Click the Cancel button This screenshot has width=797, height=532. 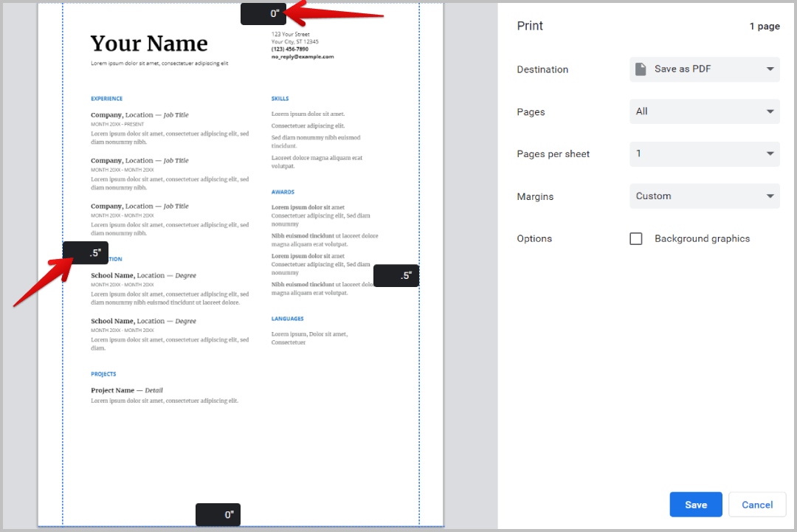[756, 505]
